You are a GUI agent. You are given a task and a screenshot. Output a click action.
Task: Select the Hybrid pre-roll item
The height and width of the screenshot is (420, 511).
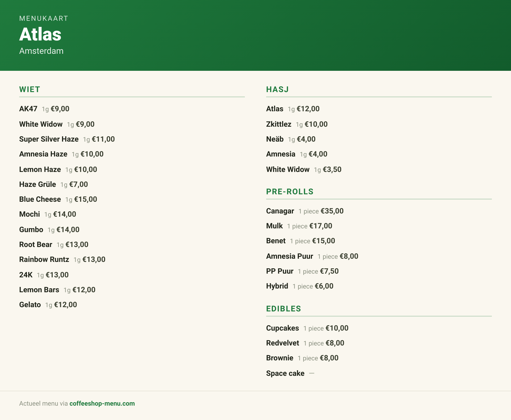[300, 286]
